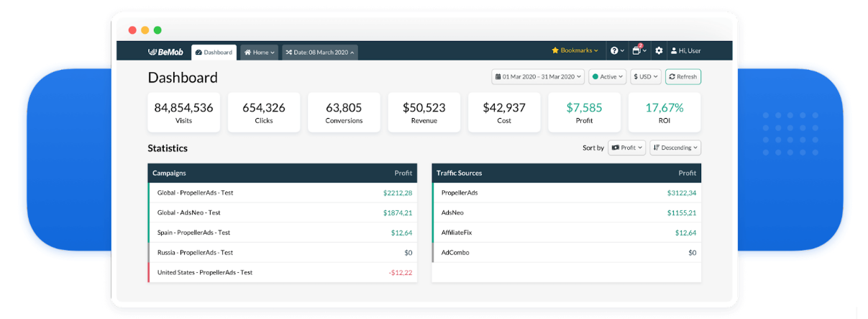Expand the Home dropdown menu
This screenshot has width=868, height=319.
[x=259, y=53]
